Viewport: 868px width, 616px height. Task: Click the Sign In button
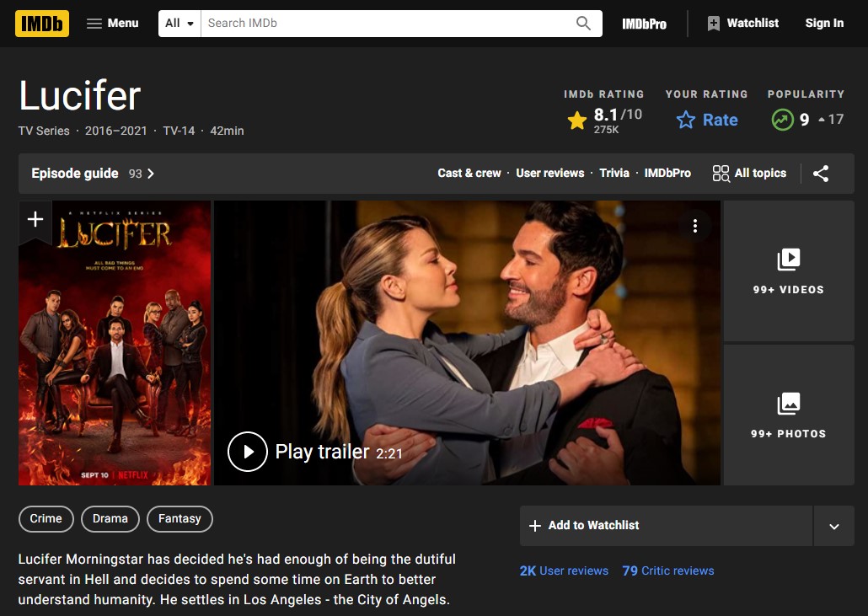click(824, 24)
